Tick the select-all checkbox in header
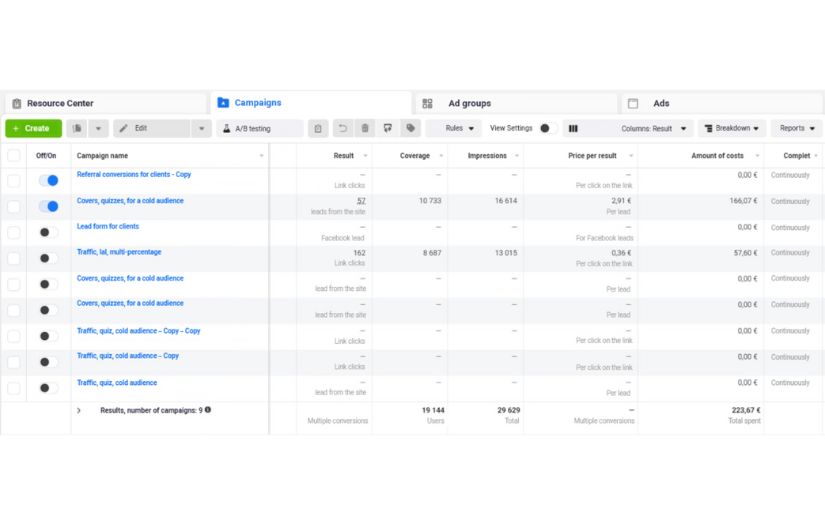The image size is (825, 525). pos(14,156)
